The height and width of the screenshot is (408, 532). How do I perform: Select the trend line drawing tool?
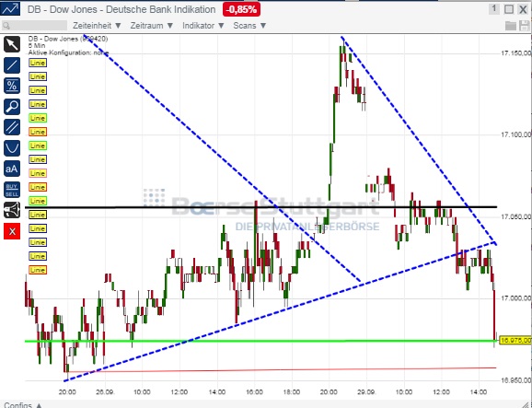point(12,65)
